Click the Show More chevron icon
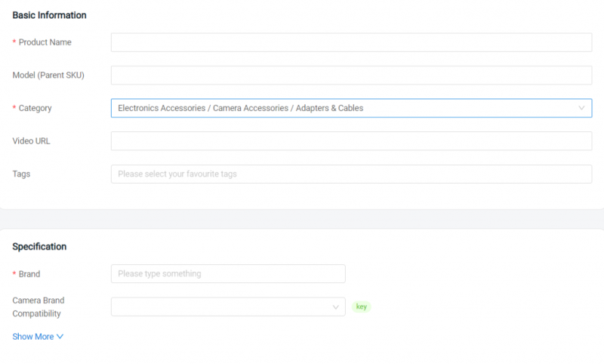604x364 pixels. [60, 337]
